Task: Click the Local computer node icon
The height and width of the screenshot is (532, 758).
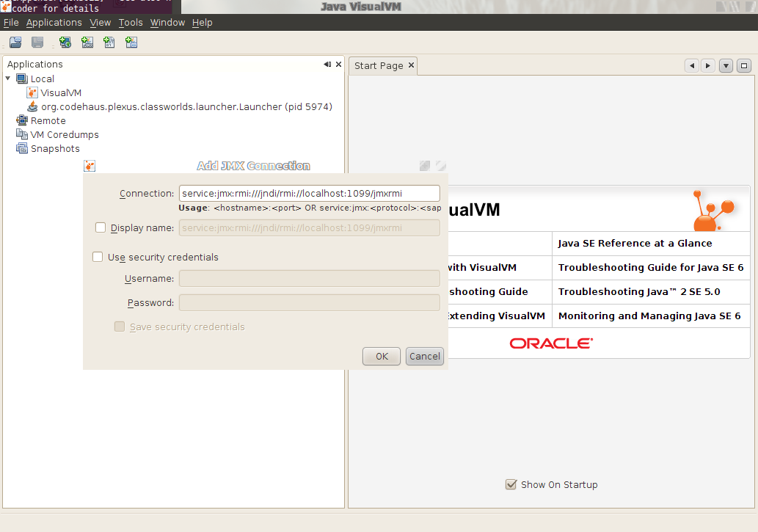Action: point(22,79)
